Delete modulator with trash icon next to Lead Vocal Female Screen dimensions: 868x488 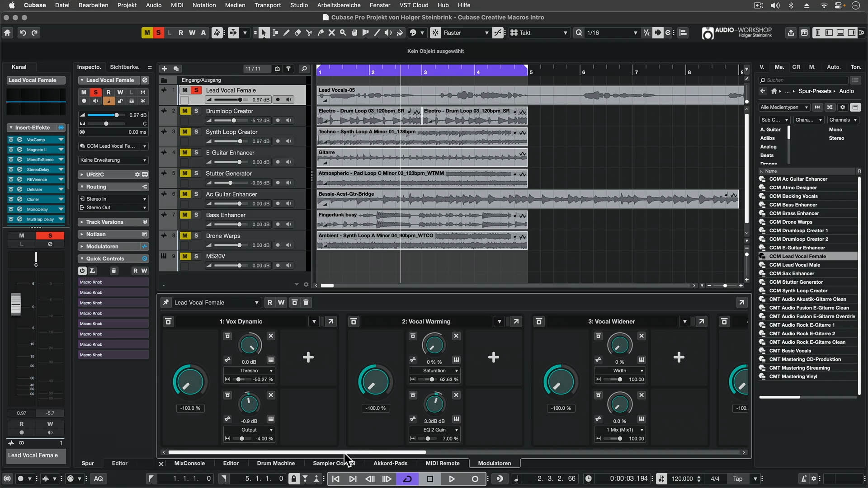point(306,302)
